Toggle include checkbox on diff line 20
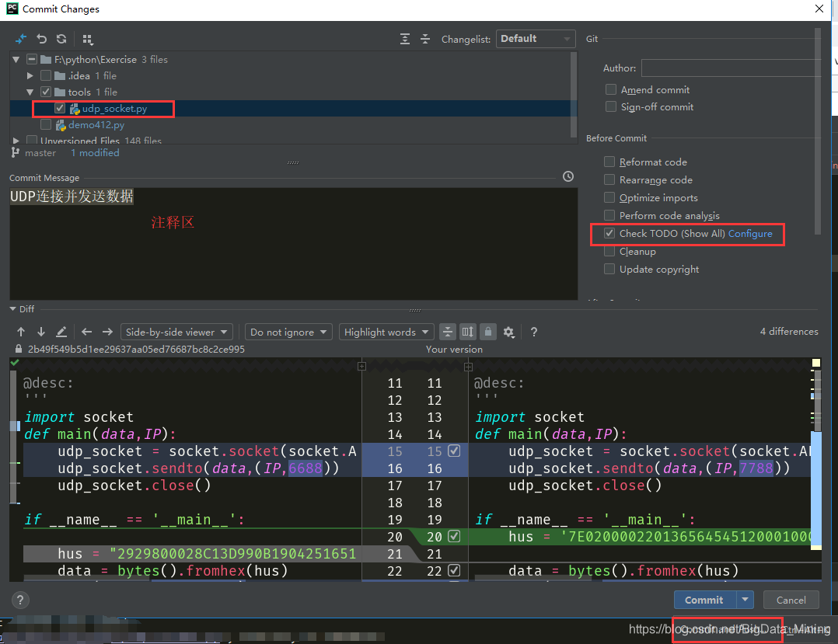 tap(454, 536)
